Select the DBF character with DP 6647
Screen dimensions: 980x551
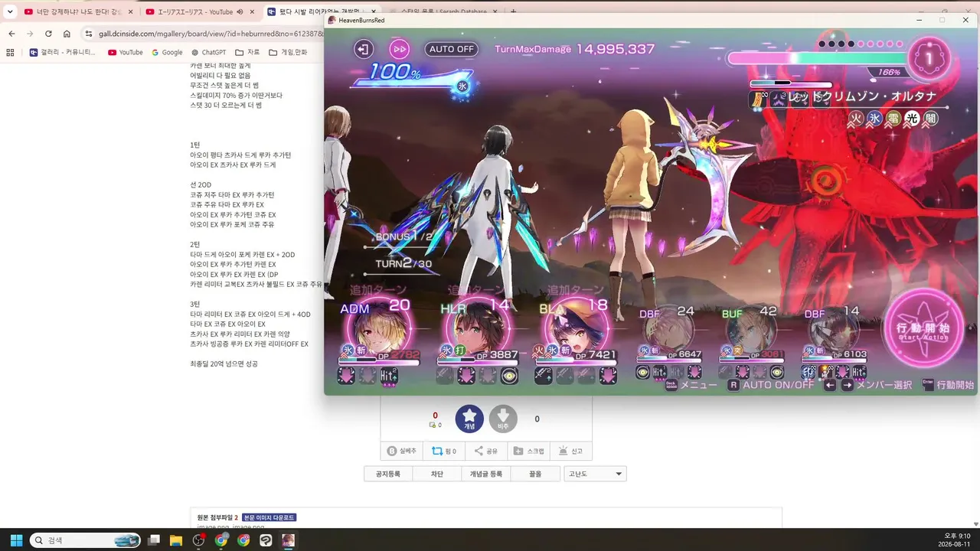pos(668,331)
